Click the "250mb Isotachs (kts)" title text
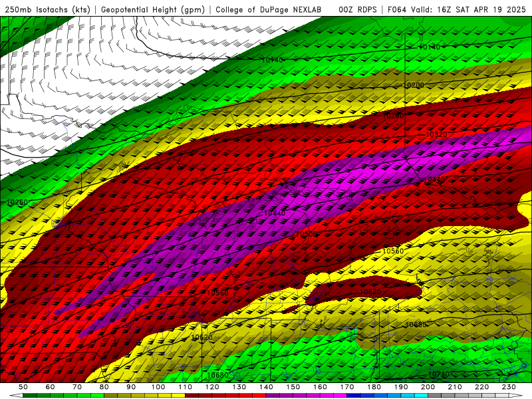 (47, 10)
